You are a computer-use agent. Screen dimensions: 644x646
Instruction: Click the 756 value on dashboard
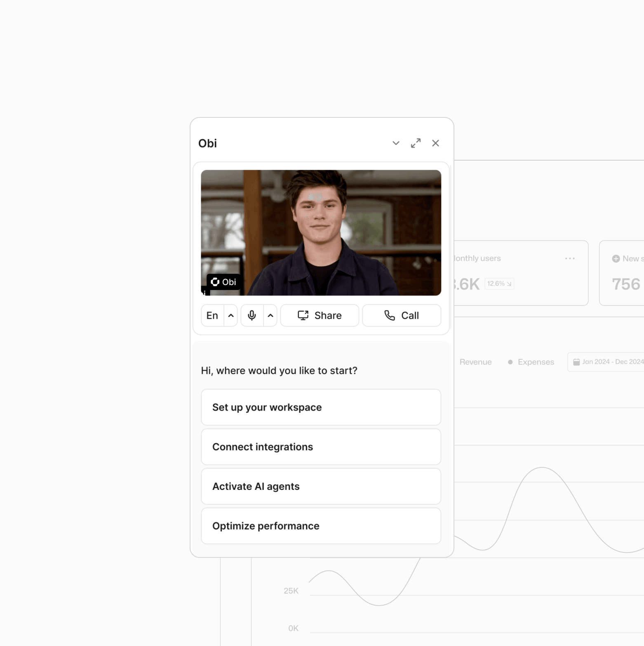626,284
